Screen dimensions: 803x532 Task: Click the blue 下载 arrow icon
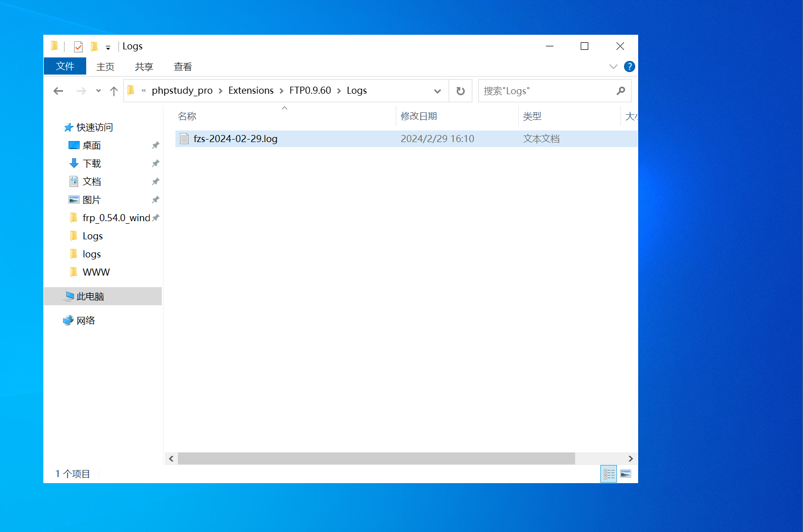coord(74,163)
